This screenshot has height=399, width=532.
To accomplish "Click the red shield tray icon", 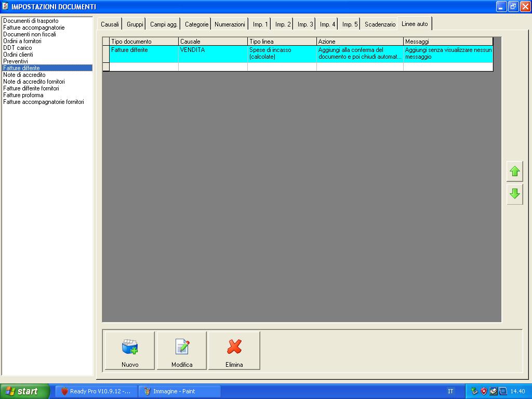I will (x=484, y=391).
